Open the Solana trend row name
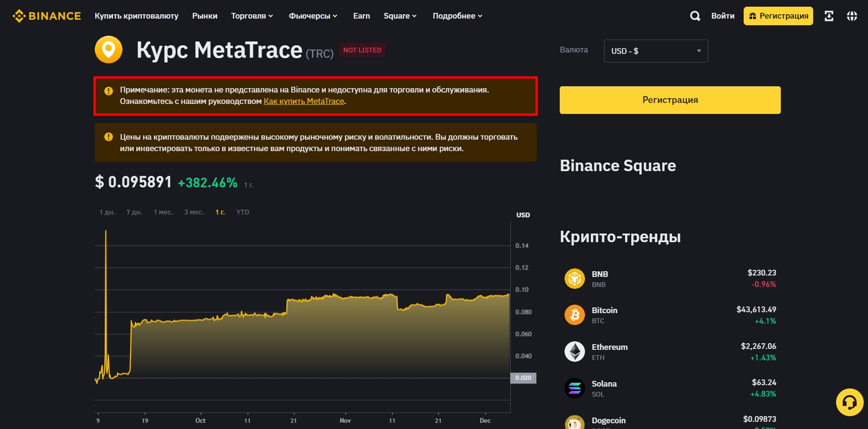 [604, 384]
